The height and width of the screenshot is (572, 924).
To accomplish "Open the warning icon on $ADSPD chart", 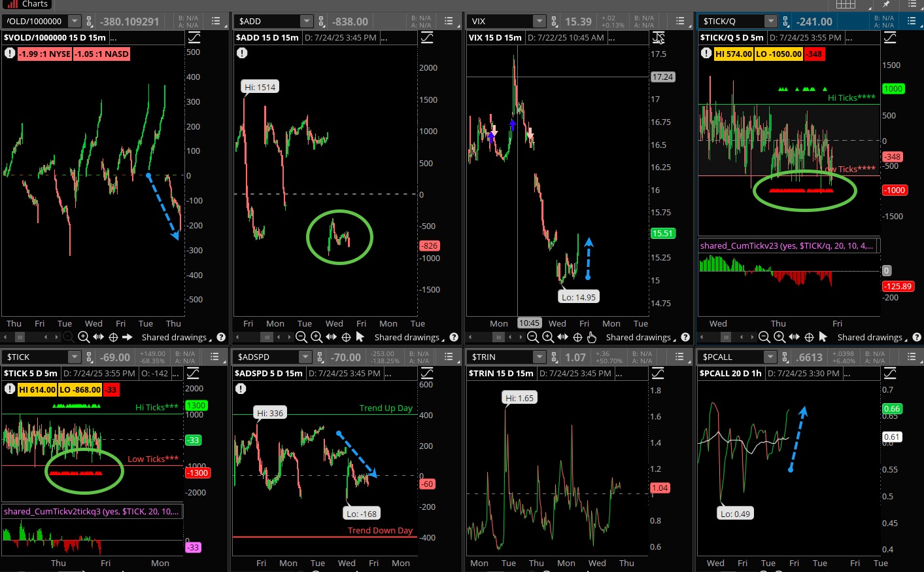I will 241,389.
